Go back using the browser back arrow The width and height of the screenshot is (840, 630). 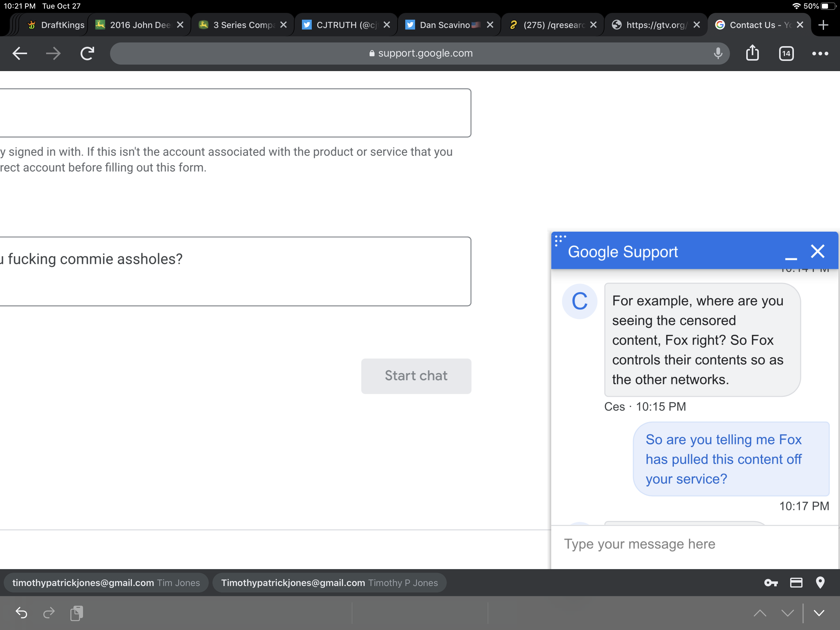pyautogui.click(x=20, y=54)
